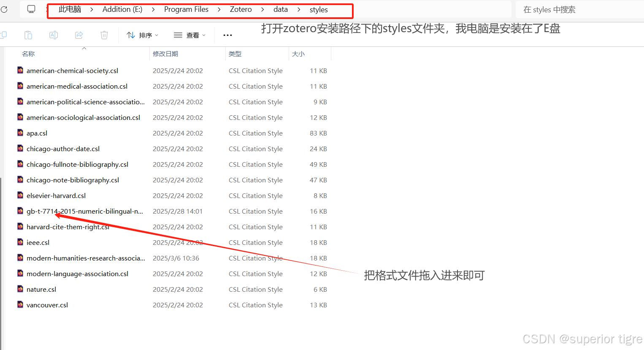Click file icon of modern-language-association.csl
The width and height of the screenshot is (644, 350).
(20, 273)
